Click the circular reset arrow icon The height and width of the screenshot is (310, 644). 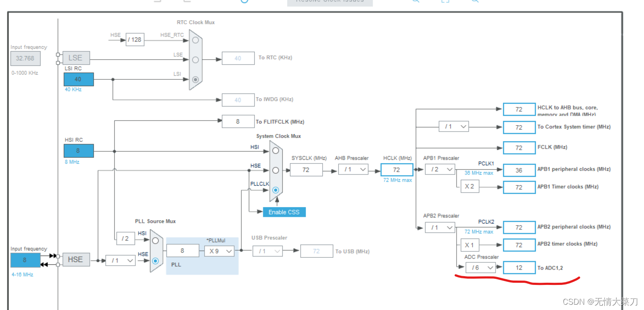[244, 2]
